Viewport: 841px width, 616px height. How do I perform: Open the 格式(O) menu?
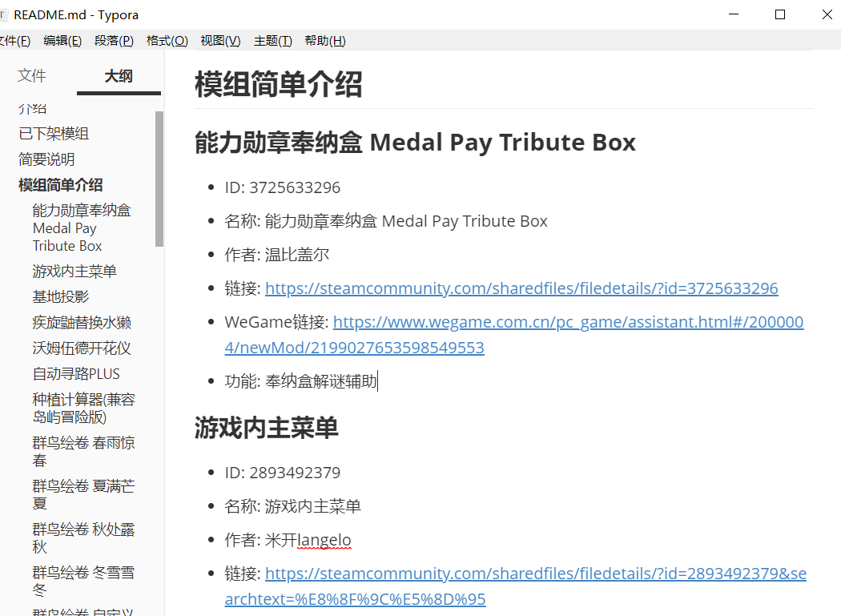coord(167,41)
